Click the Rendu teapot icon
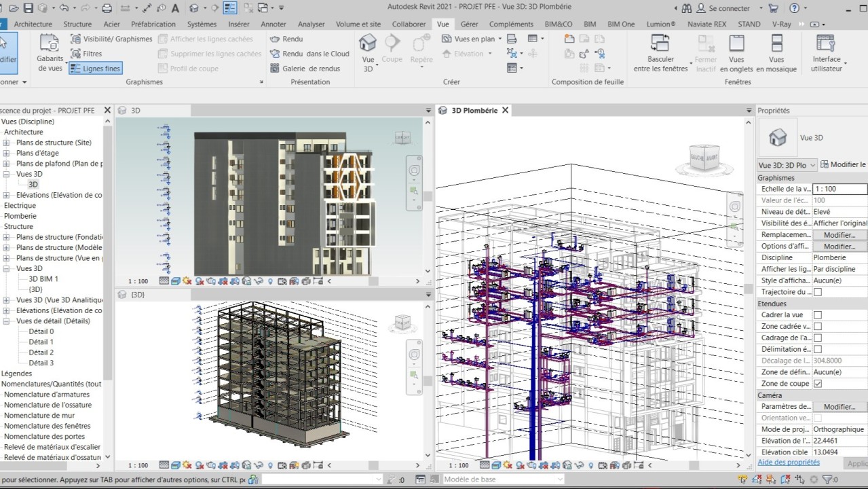This screenshot has width=868, height=489. (x=275, y=39)
